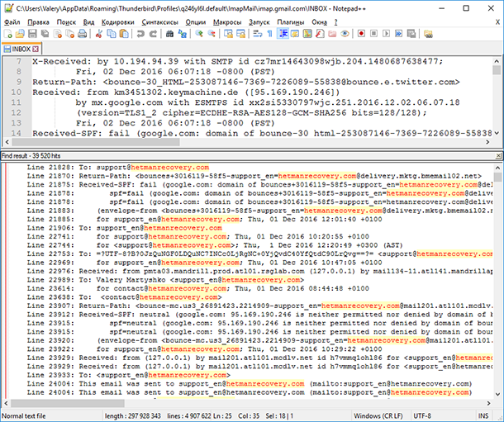Save the current file with floppy icon
The width and height of the screenshot is (504, 422).
click(32, 34)
